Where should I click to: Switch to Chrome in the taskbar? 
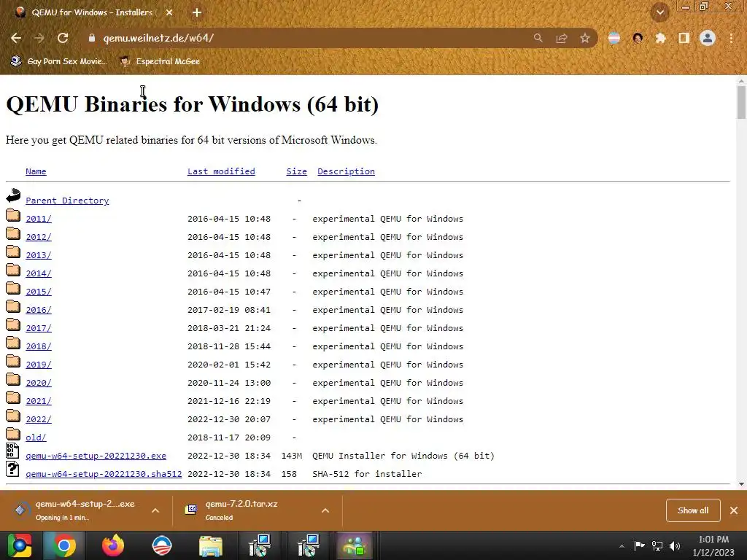point(64,545)
